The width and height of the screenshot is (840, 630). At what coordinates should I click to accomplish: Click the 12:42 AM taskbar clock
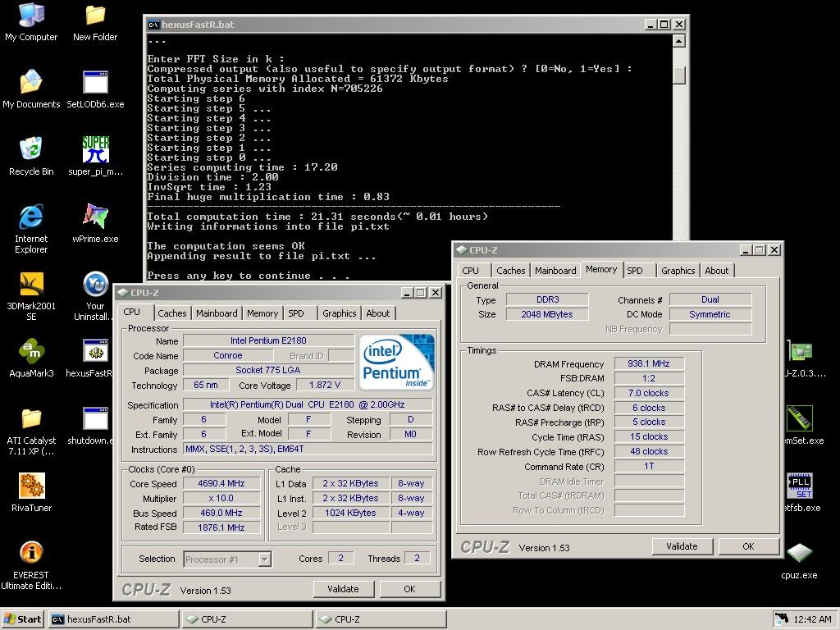(x=812, y=619)
